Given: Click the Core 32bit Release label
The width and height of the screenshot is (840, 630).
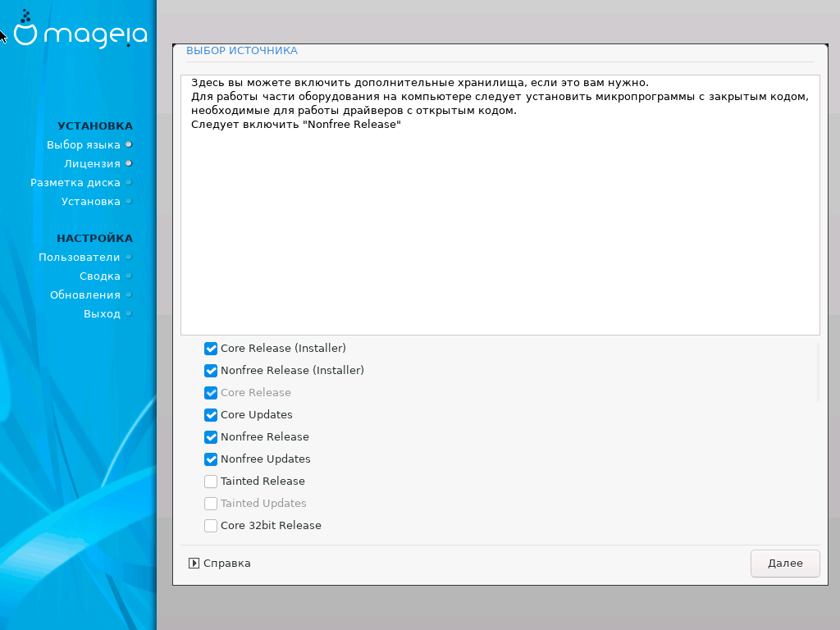Looking at the screenshot, I should tap(271, 526).
